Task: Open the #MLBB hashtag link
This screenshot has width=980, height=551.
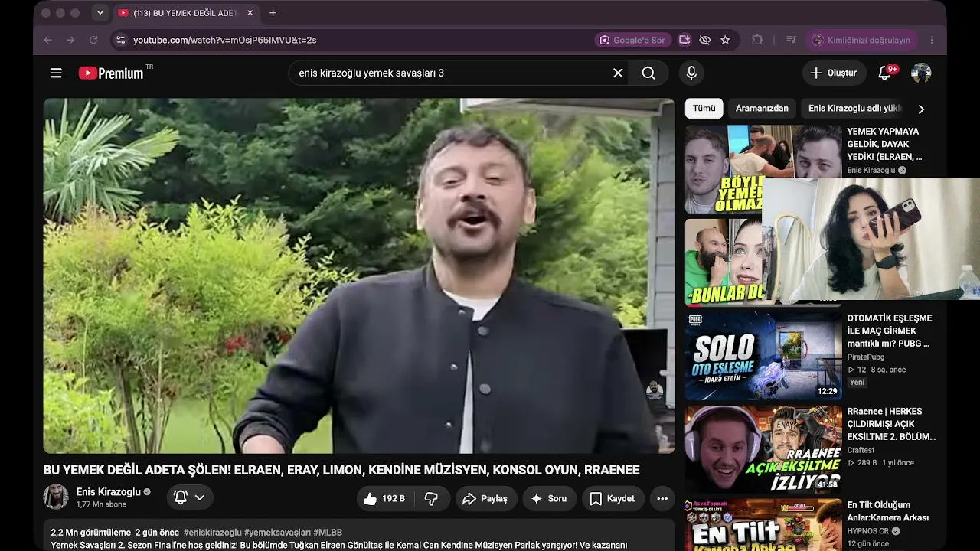Action: coord(328,533)
